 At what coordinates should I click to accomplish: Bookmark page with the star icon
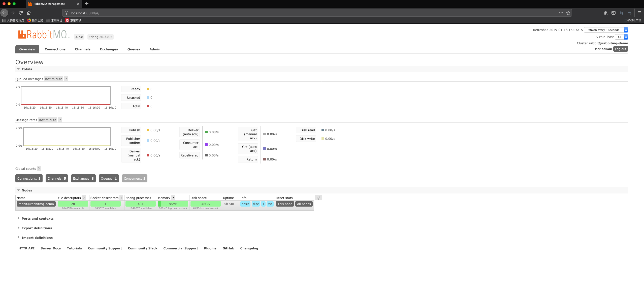(x=568, y=13)
